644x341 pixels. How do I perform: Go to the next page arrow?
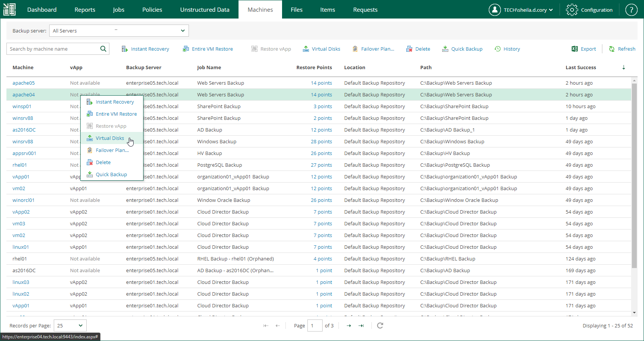(349, 325)
